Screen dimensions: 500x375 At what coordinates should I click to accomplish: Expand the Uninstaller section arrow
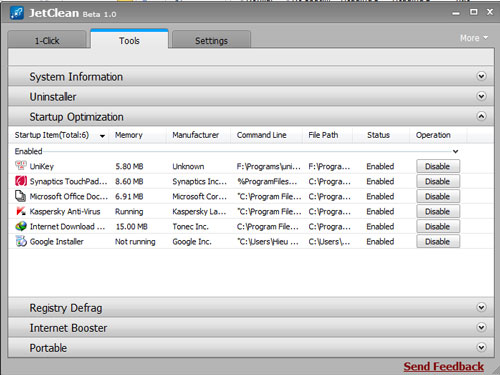481,96
